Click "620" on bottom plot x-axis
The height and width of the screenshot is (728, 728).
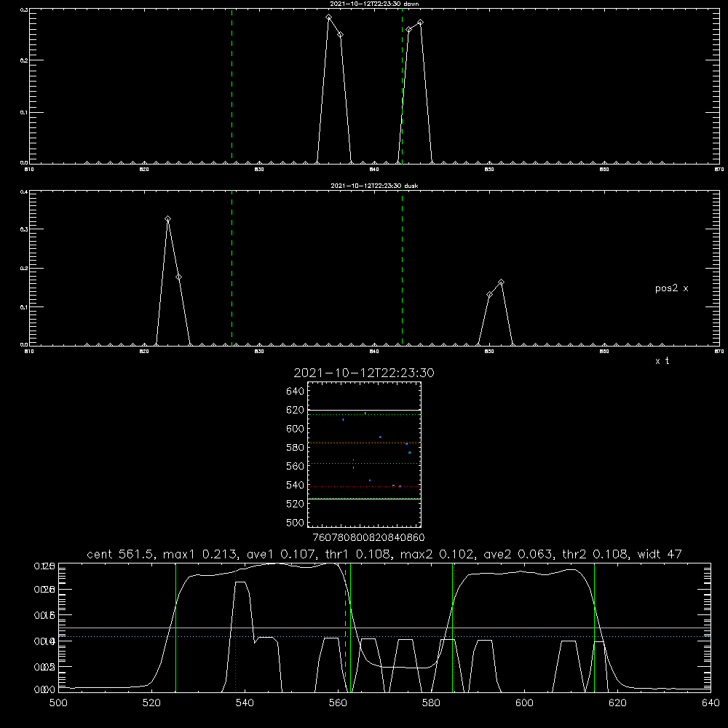pyautogui.click(x=617, y=703)
